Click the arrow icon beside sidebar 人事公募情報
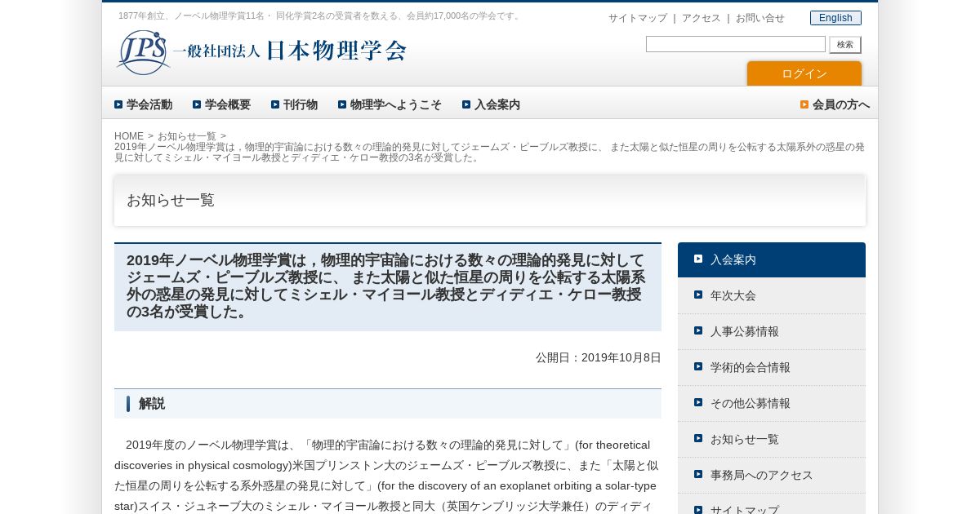 (x=698, y=330)
